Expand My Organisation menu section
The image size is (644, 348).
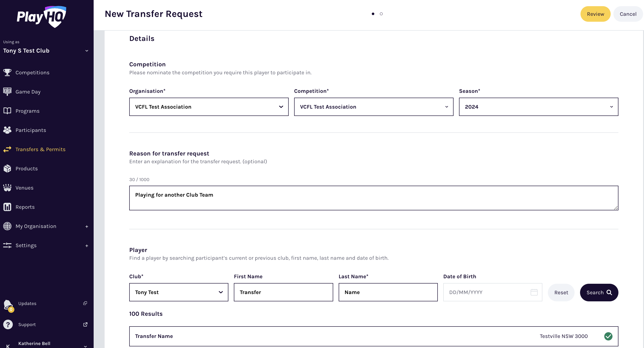(87, 226)
